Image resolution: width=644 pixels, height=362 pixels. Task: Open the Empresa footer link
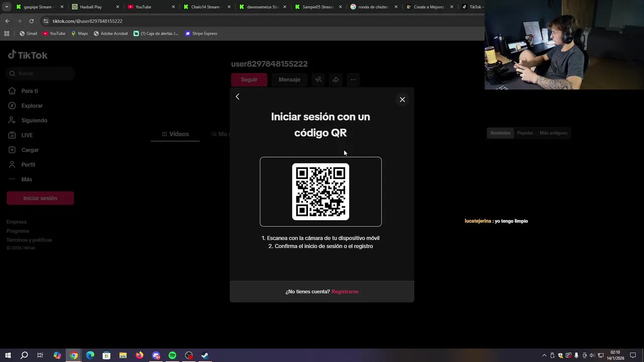click(x=17, y=222)
